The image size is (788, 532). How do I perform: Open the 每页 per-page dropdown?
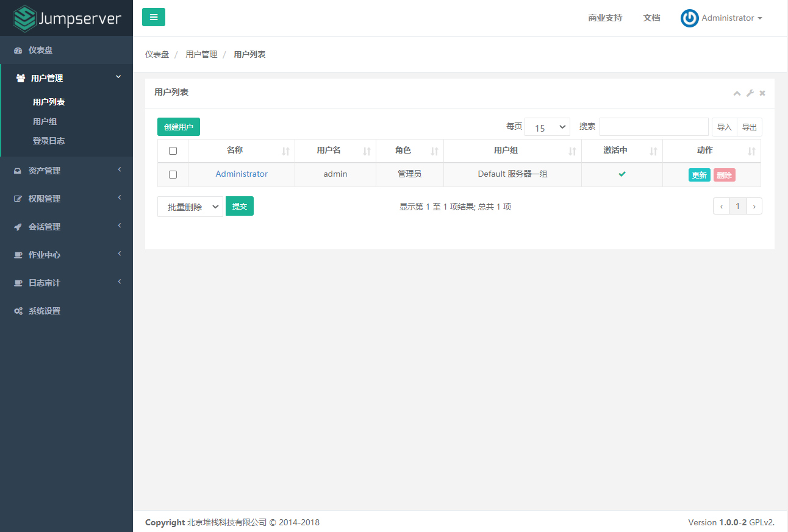click(547, 126)
